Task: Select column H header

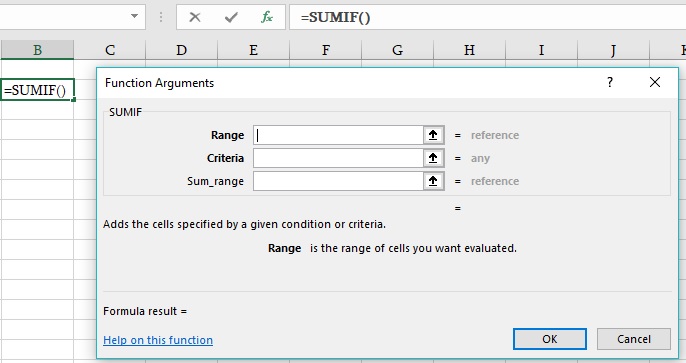Action: (x=469, y=50)
